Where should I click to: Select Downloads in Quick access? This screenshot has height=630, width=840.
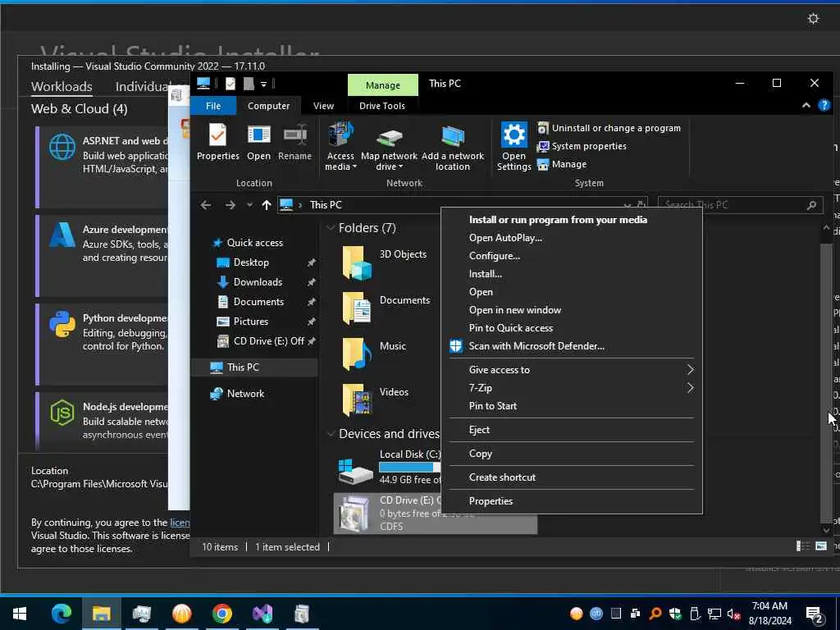pyautogui.click(x=258, y=282)
